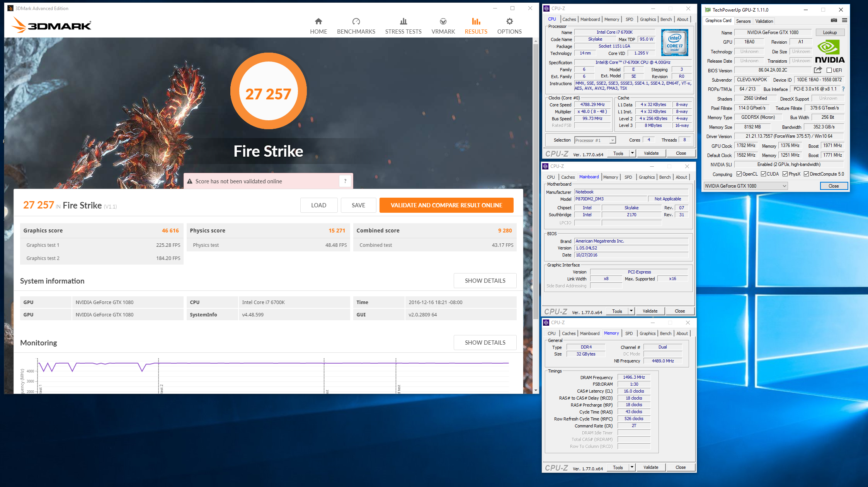This screenshot has width=868, height=487.
Task: Click the Intel Core i7 badge
Action: (x=674, y=43)
